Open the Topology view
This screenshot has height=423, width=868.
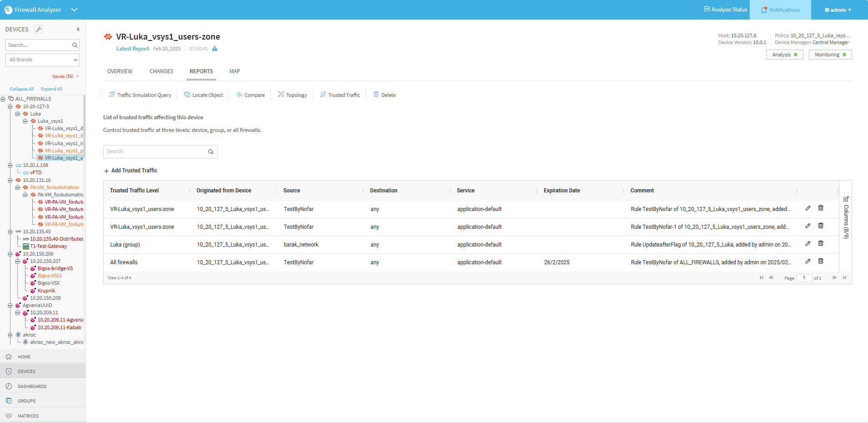point(293,95)
